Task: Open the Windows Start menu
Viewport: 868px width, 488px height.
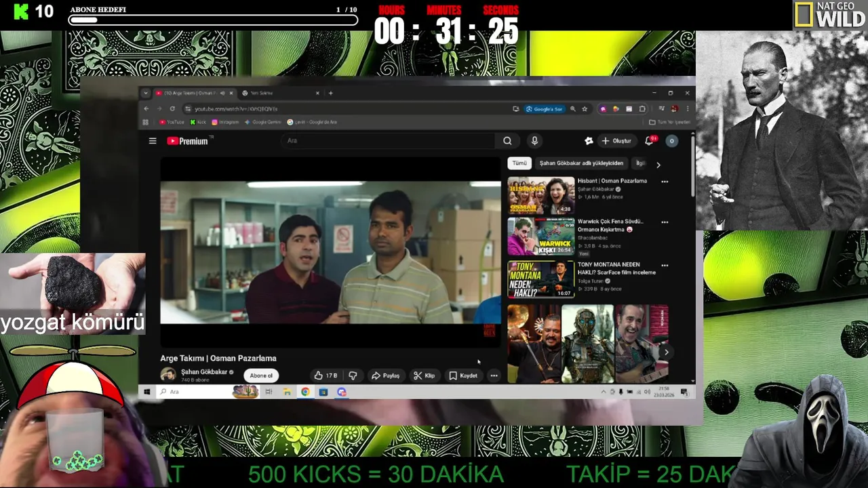Action: (146, 392)
